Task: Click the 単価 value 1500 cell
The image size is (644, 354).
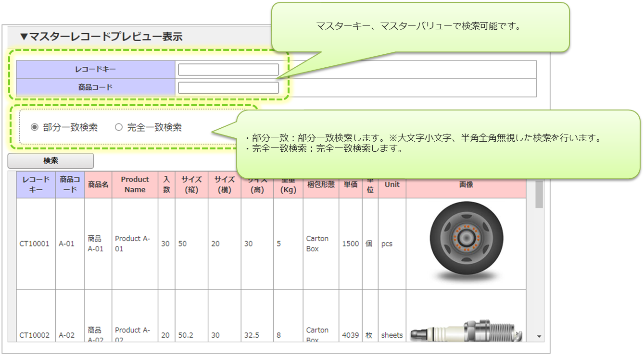Action: tap(350, 244)
